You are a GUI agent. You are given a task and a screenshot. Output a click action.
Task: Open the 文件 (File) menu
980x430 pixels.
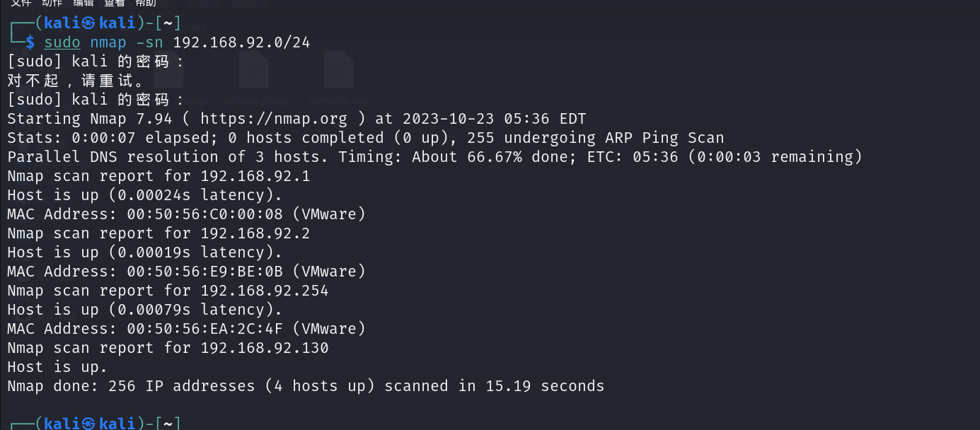[21, 3]
